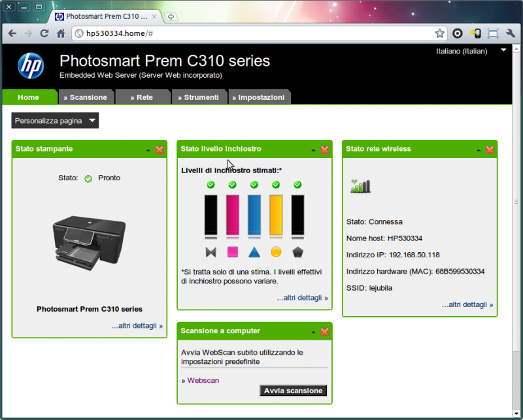Click the cyan triangle cartridge icon
523x420 pixels.
[x=254, y=252]
